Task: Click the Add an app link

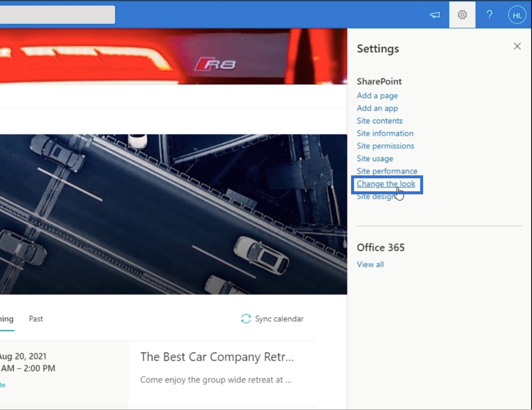Action: (x=377, y=108)
